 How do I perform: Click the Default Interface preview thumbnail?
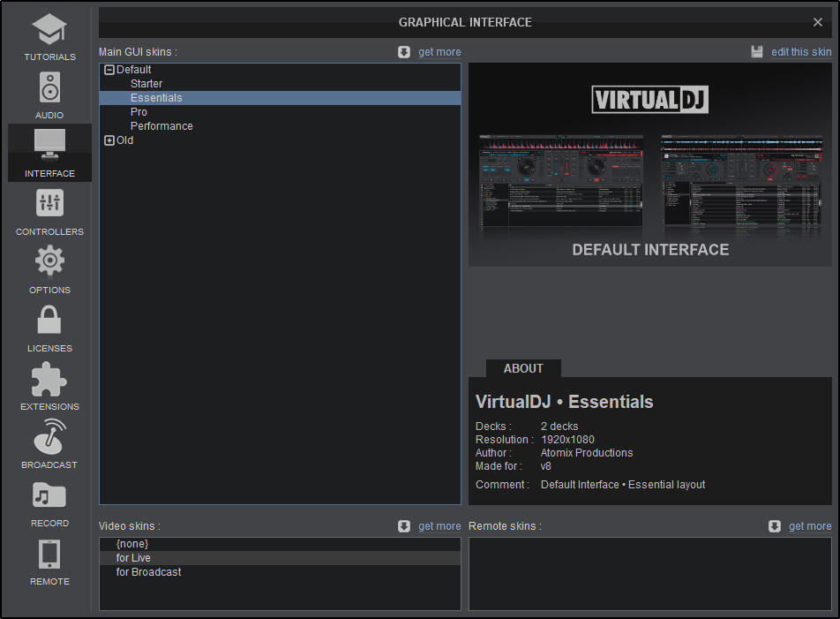pos(649,165)
